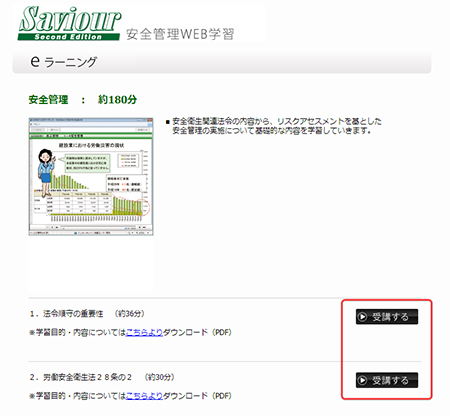
Task: Start lesson 2 with its 受講する button
Action: point(387,380)
